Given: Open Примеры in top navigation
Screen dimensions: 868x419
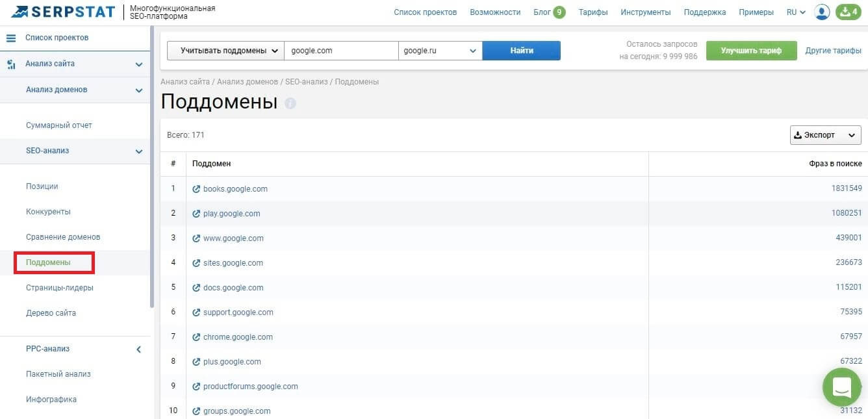Looking at the screenshot, I should (756, 12).
